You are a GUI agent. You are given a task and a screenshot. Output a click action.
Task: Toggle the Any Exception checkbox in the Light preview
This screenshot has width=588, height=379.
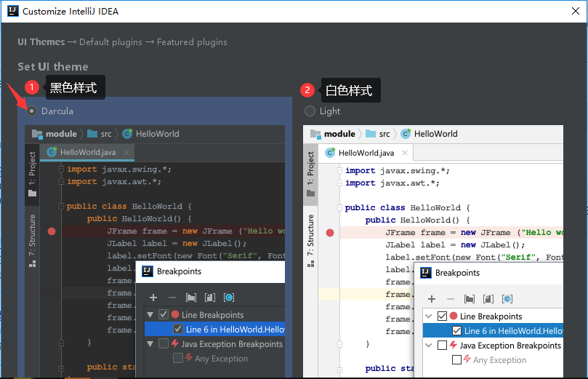pyautogui.click(x=456, y=360)
